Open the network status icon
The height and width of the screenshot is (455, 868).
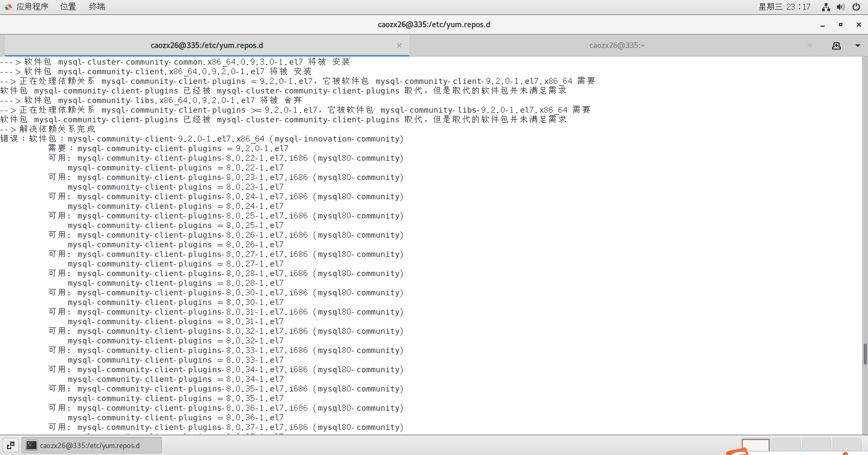(826, 7)
